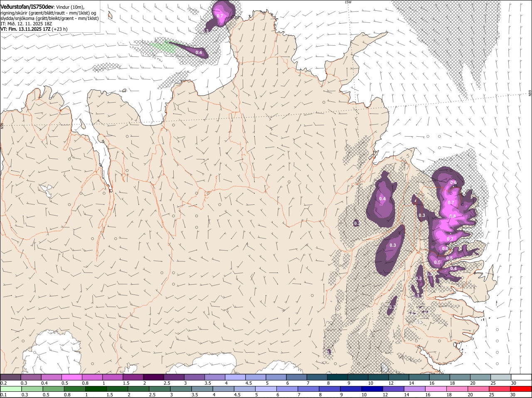Select the bright magenta 0.5 swatch in upper legend

click(71, 377)
